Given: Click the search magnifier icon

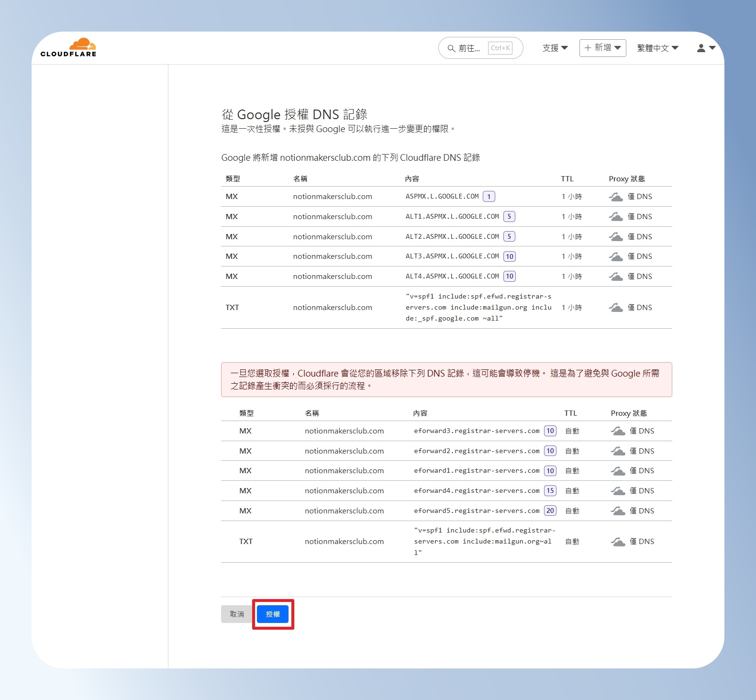Looking at the screenshot, I should pyautogui.click(x=451, y=48).
